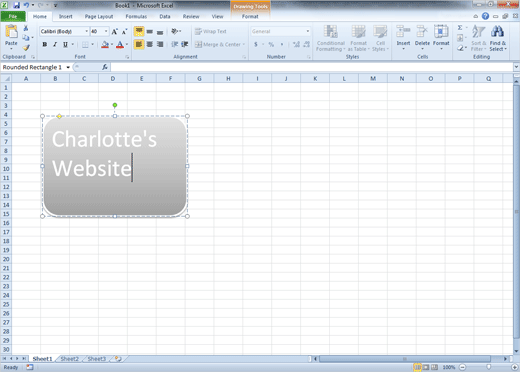520x372 pixels.
Task: Toggle Italic formatting
Action: pos(55,44)
